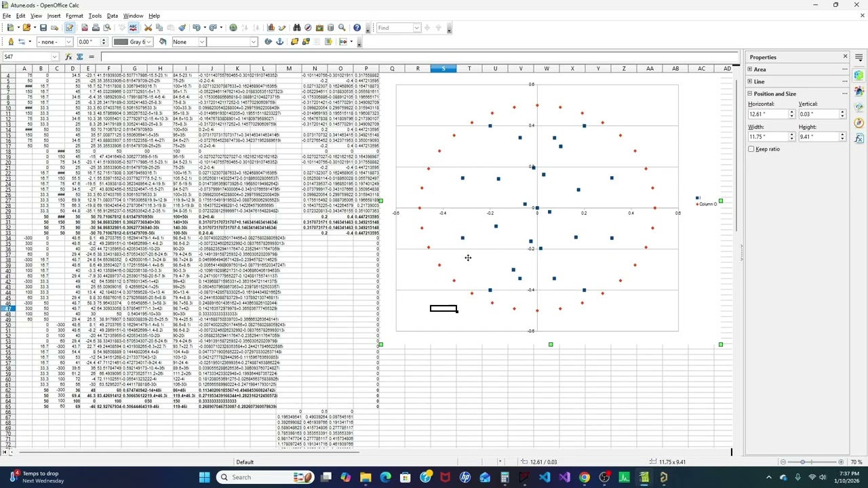Click the Cut scissors icon
Screen dimensions: 868x488
[148, 28]
